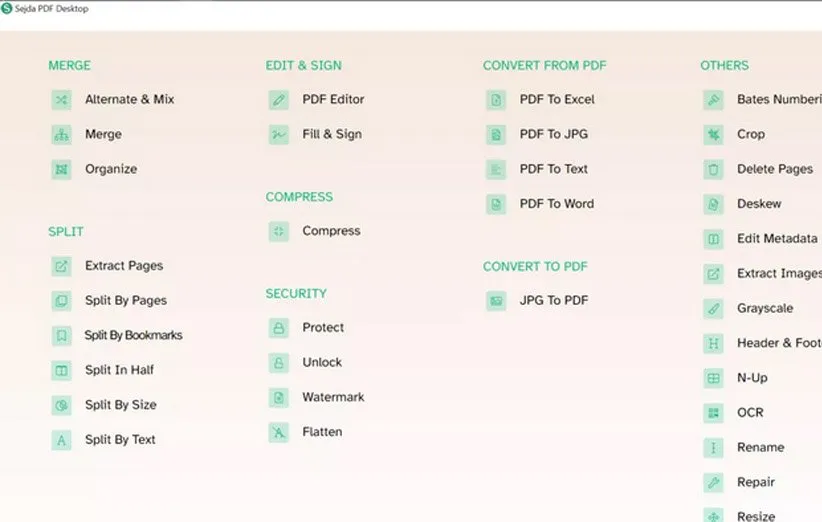
Task: Click the Watermark icon
Action: (x=279, y=398)
